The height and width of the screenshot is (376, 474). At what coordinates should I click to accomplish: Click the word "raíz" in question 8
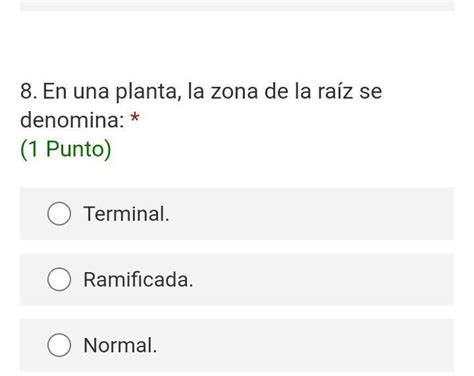click(x=335, y=91)
